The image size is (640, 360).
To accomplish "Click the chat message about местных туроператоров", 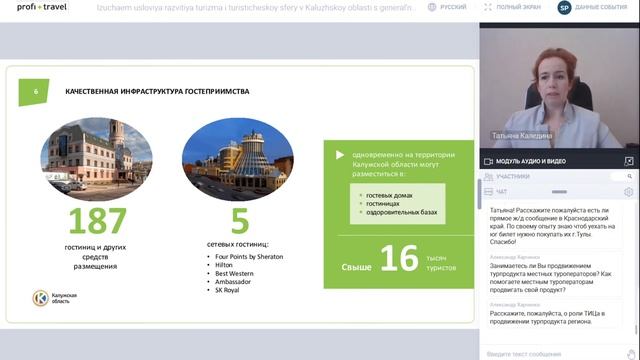I will pyautogui.click(x=551, y=278).
